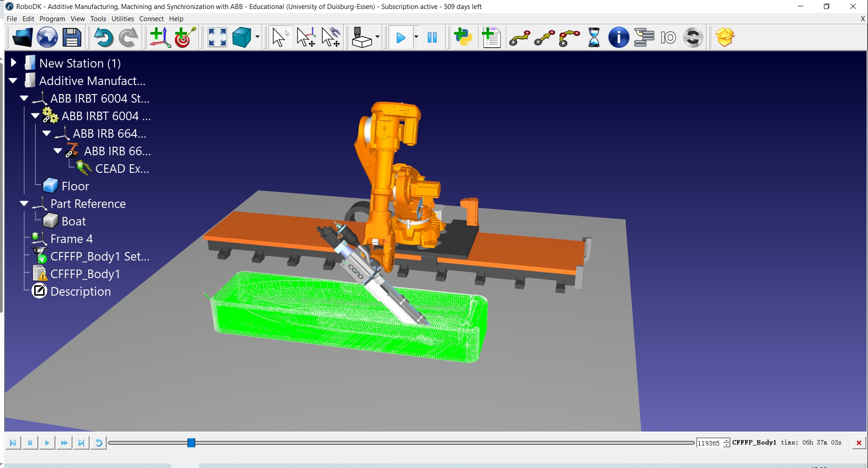Viewport: 868px width, 468px height.
Task: Pause the simulation in the main toolbar
Action: pyautogui.click(x=432, y=37)
